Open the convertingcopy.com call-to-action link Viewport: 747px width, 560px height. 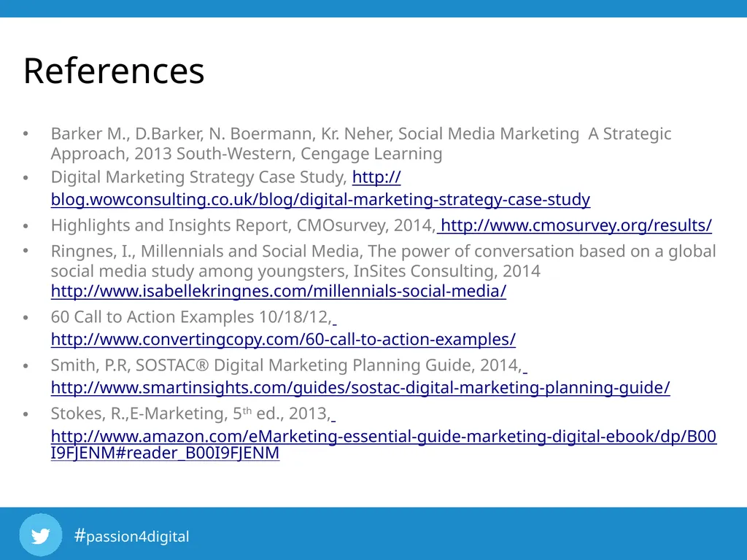(283, 340)
